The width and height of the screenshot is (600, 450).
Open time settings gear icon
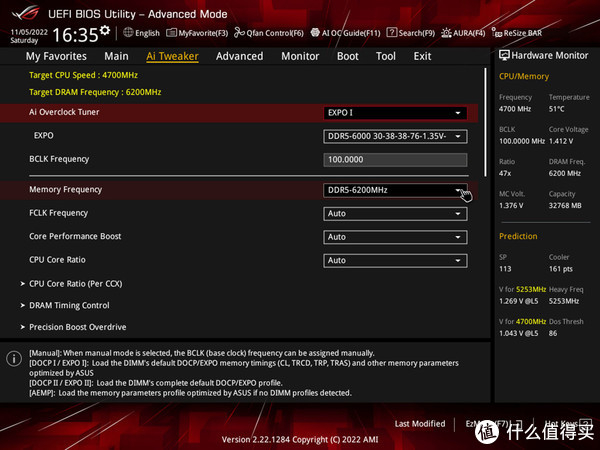click(104, 31)
